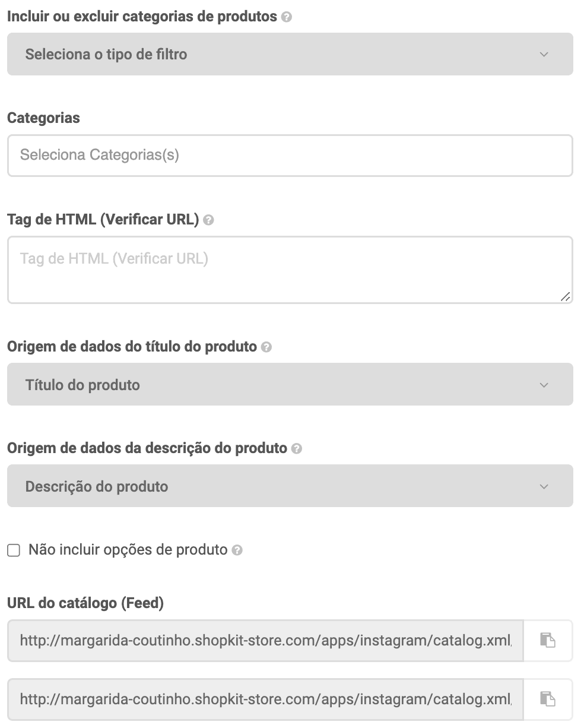Open the 'Seleciona o tipo de filtro' dropdown
Image resolution: width=584 pixels, height=728 pixels.
coord(290,54)
